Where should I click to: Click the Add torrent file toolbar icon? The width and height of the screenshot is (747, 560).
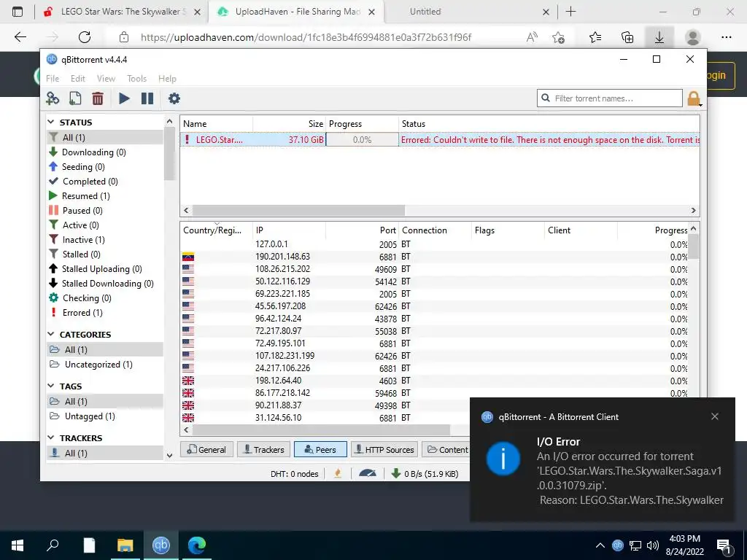pyautogui.click(x=75, y=98)
